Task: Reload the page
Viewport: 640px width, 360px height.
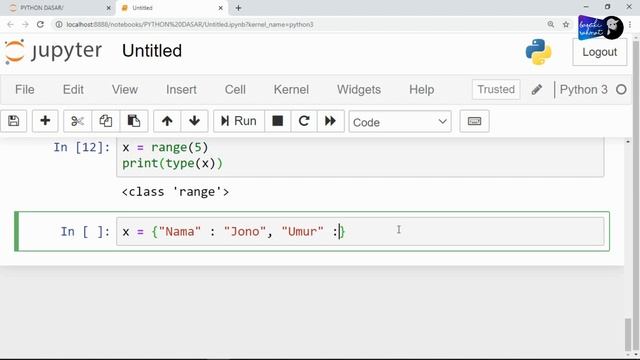Action: coord(40,24)
